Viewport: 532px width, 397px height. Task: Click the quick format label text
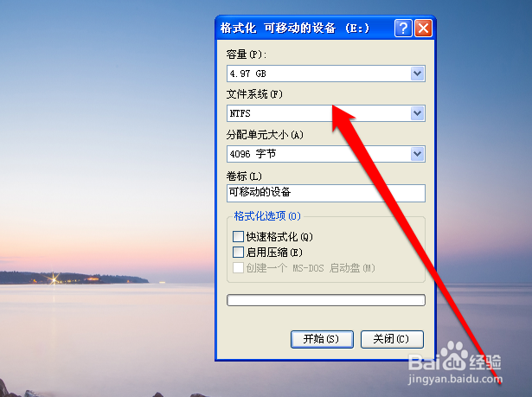pyautogui.click(x=279, y=236)
